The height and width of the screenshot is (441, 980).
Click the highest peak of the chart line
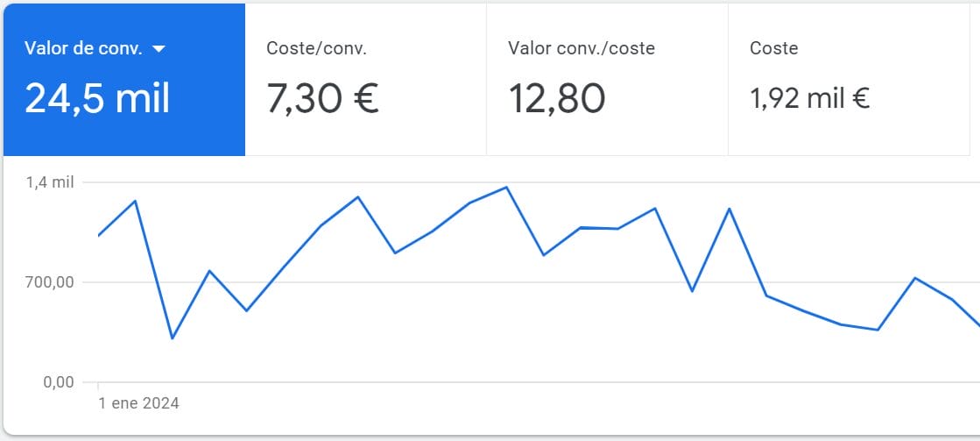[506, 187]
